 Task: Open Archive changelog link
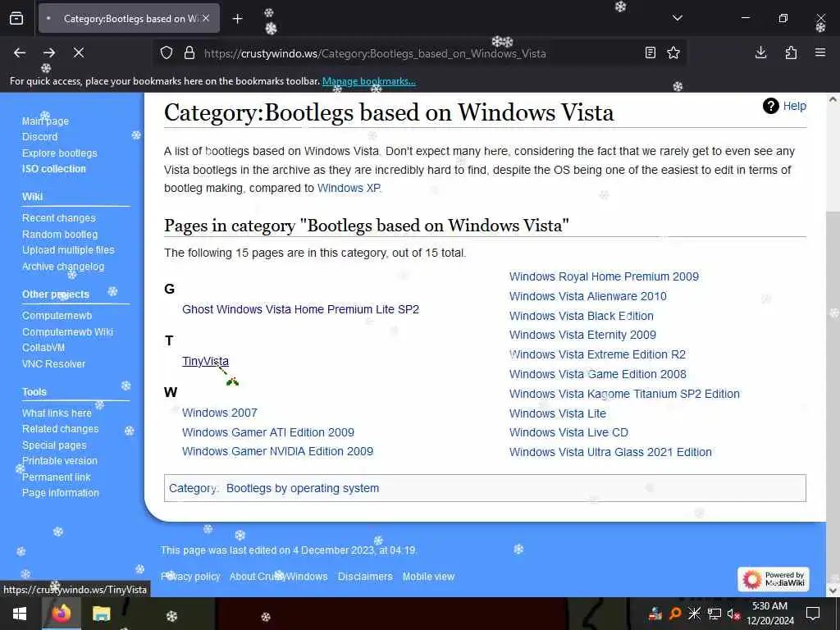click(x=62, y=267)
